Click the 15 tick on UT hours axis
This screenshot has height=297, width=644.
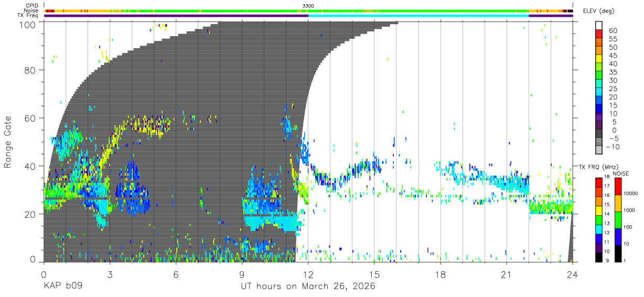[374, 274]
